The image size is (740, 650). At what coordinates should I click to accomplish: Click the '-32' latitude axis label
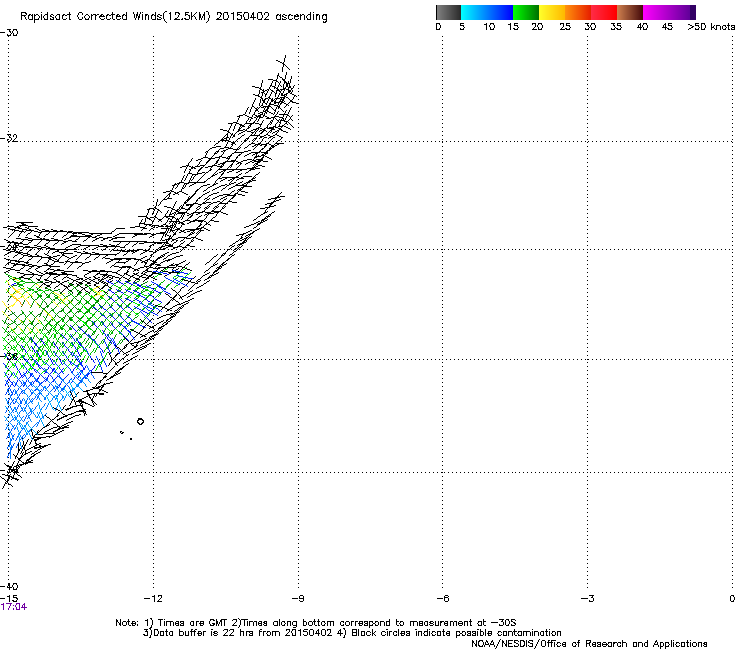coord(9,138)
